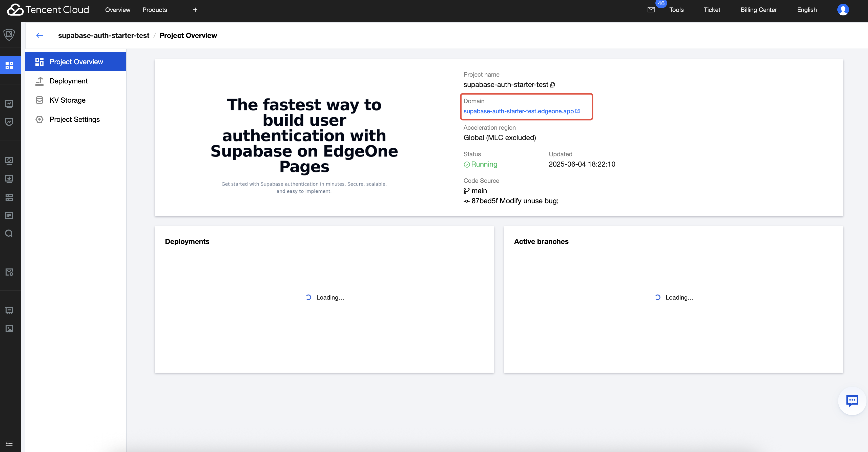868x452 pixels.
Task: Open the message center envelope icon
Action: pyautogui.click(x=651, y=10)
